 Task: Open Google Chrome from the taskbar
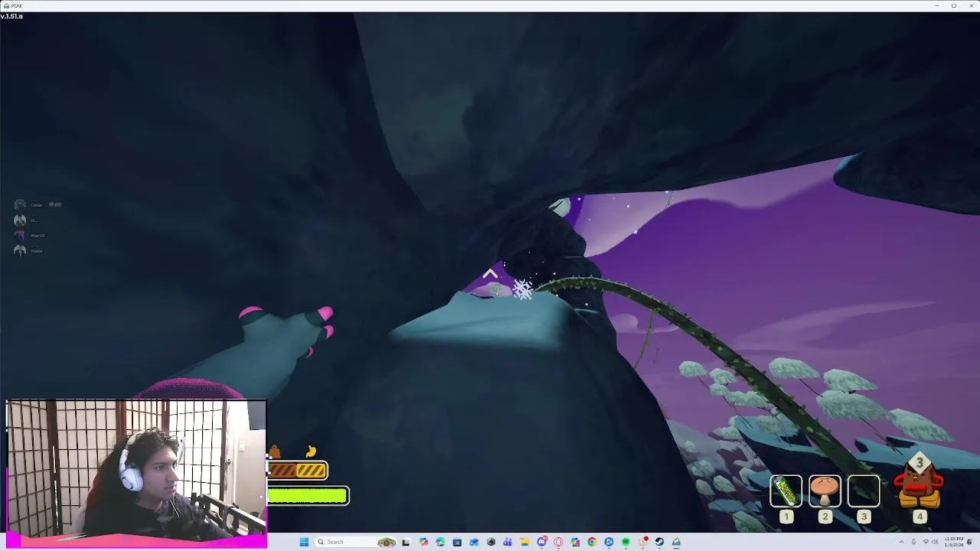pyautogui.click(x=592, y=543)
